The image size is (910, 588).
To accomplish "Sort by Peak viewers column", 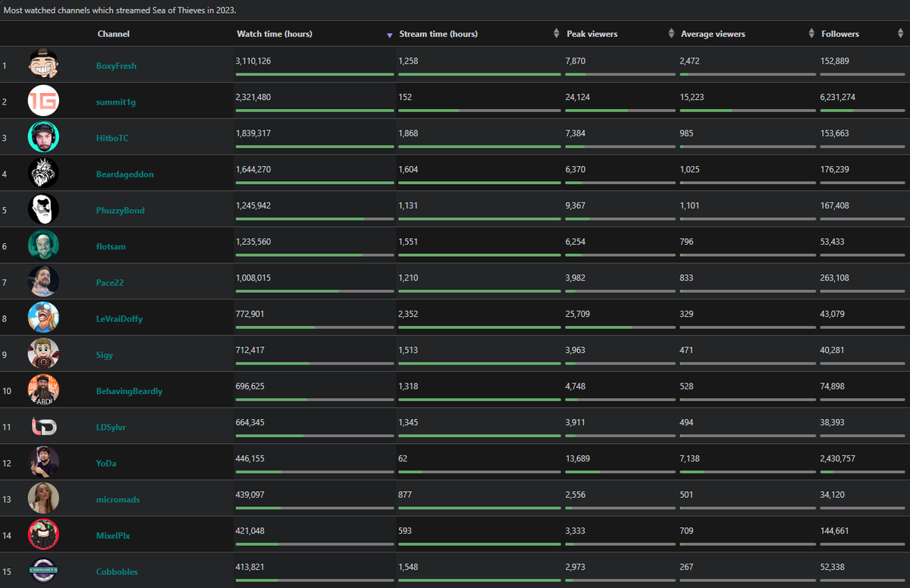I will point(591,34).
